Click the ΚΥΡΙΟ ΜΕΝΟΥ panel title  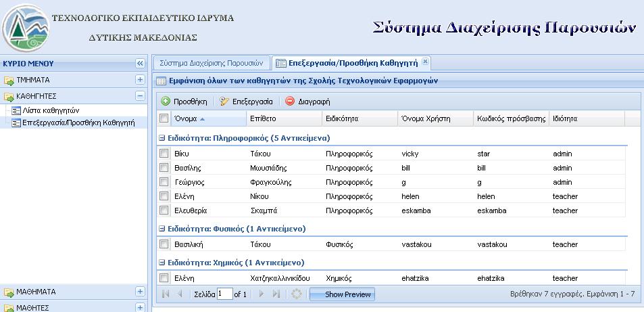tap(28, 64)
